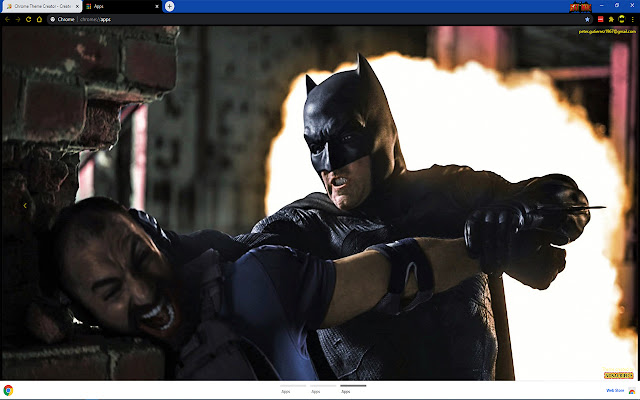The image size is (640, 400).
Task: Restore down the Chrome window
Action: click(x=617, y=6)
